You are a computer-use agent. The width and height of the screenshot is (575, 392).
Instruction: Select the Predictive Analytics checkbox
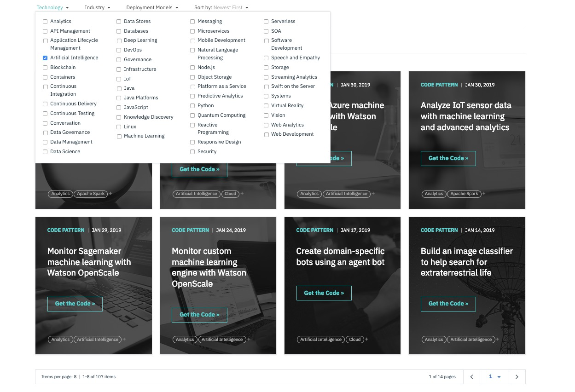[x=192, y=96]
